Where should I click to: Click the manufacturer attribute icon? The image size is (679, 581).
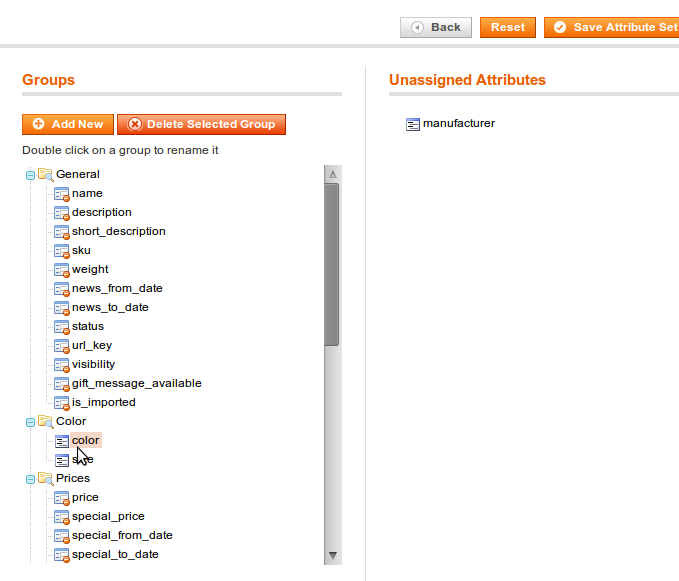pos(413,124)
